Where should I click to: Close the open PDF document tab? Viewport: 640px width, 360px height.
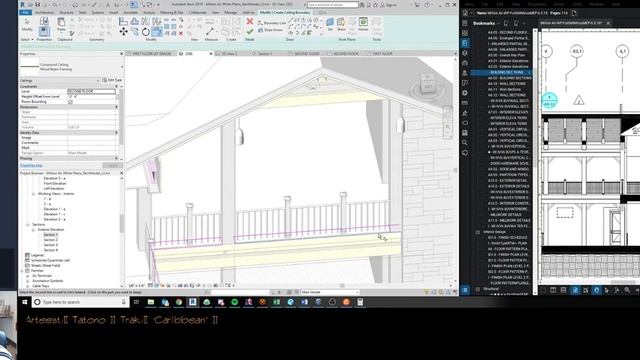[x=608, y=23]
